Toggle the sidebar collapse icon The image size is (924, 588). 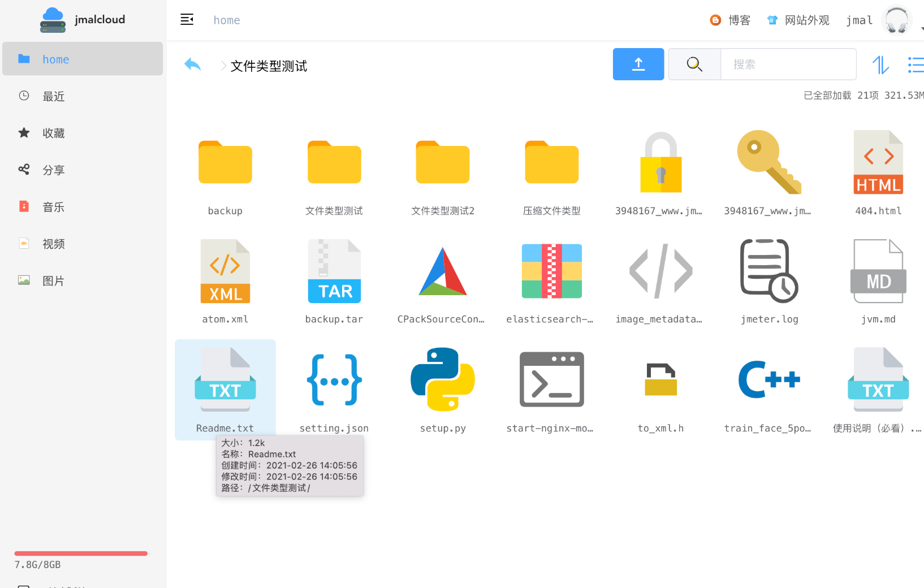187,20
